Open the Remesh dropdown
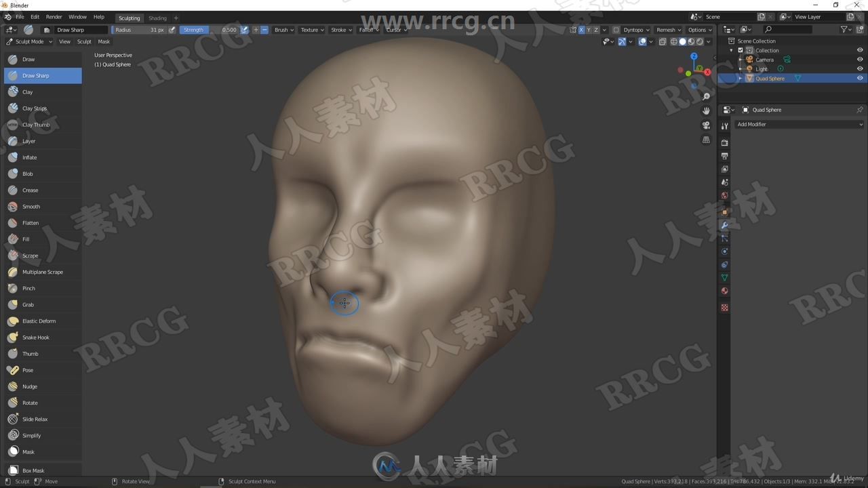868x488 pixels. pyautogui.click(x=668, y=30)
